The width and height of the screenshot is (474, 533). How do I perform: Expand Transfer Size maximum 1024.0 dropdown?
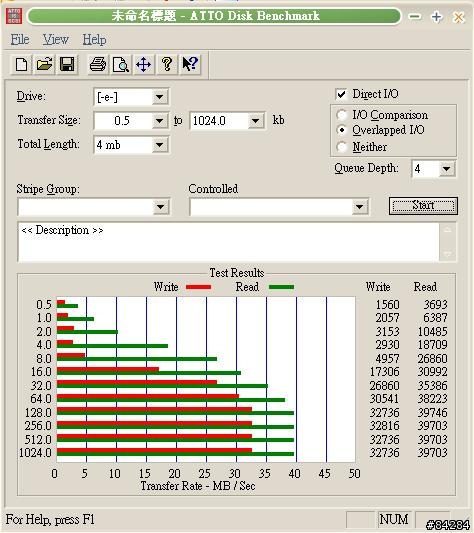click(255, 121)
